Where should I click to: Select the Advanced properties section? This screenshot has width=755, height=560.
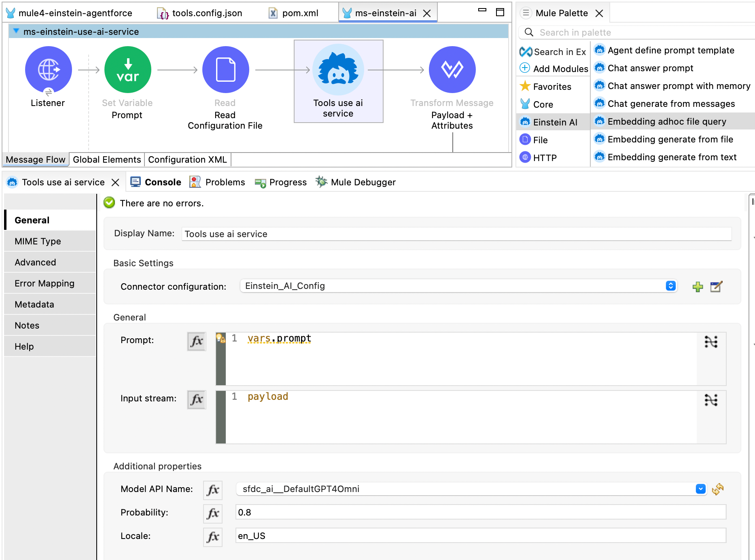(x=50, y=262)
